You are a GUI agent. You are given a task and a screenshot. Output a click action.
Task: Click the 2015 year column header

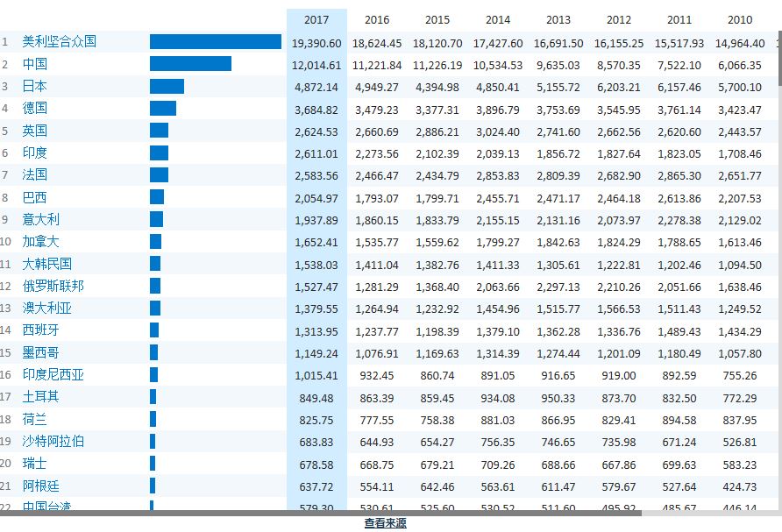coord(437,20)
